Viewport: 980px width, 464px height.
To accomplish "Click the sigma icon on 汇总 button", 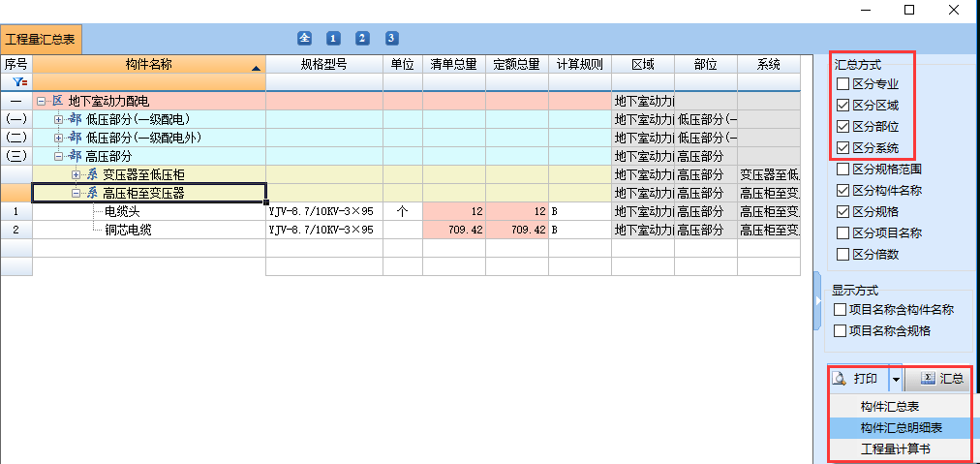I will [x=928, y=378].
